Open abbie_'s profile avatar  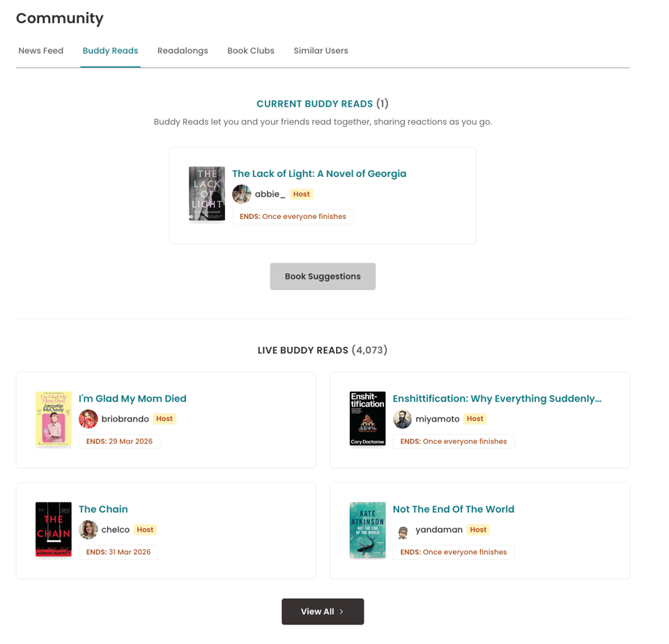241,194
